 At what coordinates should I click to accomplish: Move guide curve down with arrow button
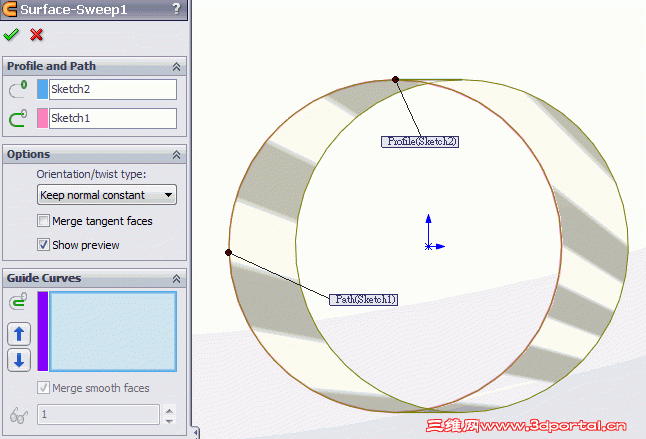pos(19,360)
